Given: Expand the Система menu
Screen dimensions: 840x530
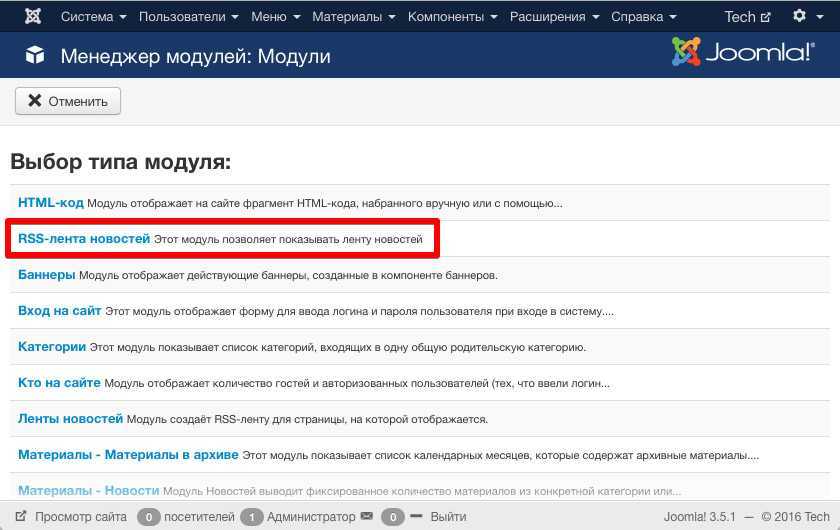Looking at the screenshot, I should click(93, 17).
